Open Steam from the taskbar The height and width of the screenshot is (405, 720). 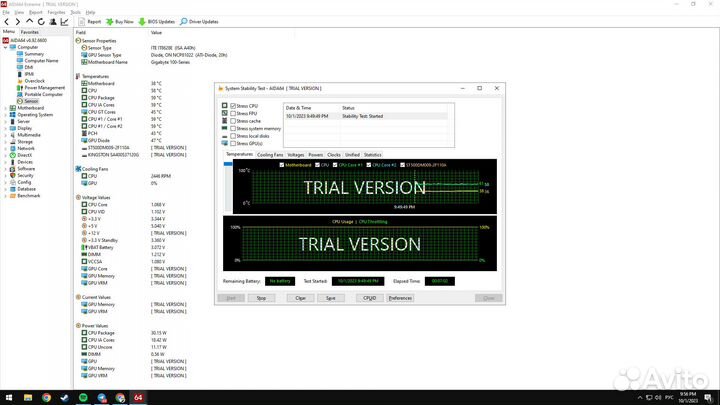(x=64, y=397)
